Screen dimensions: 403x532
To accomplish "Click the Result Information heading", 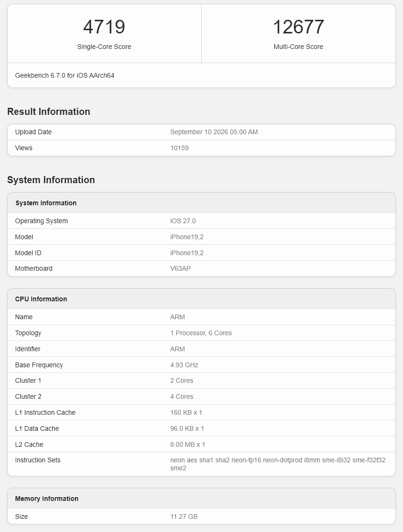I will 49,112.
